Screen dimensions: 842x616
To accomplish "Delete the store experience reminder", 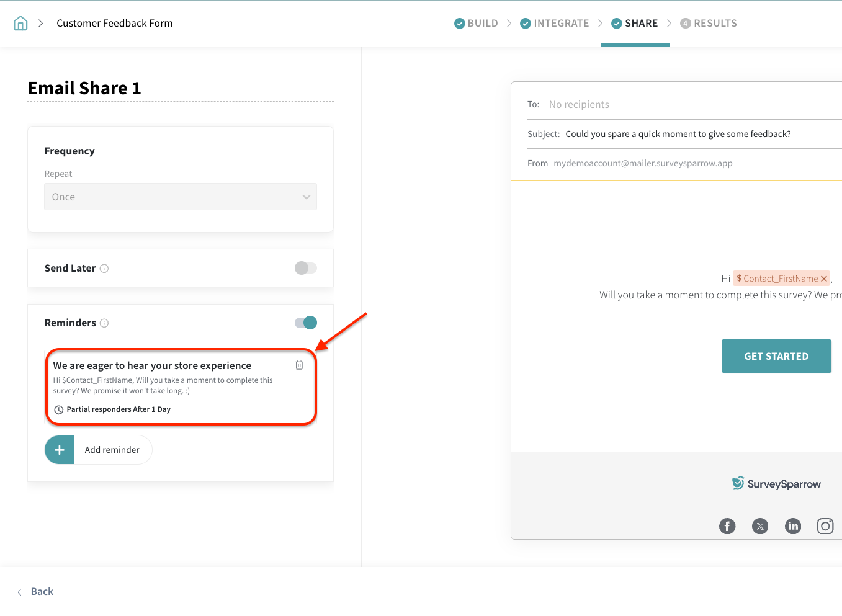I will tap(299, 365).
